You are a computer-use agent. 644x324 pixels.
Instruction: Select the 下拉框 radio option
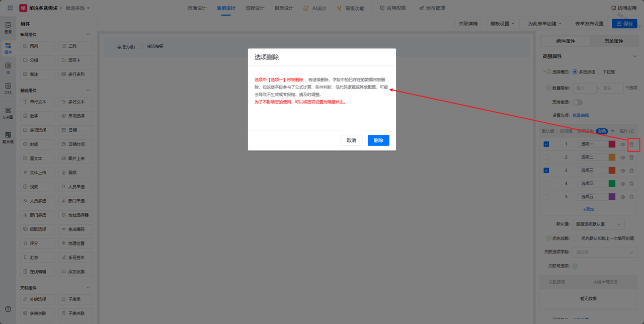599,72
